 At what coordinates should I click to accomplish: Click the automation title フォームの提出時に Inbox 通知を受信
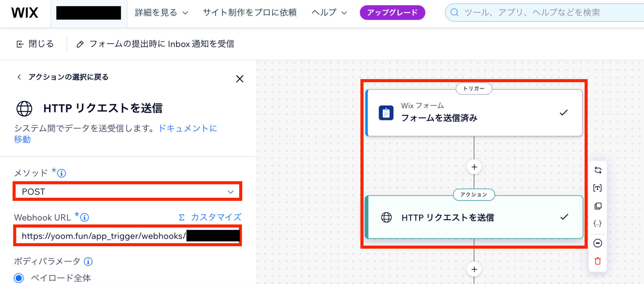162,44
